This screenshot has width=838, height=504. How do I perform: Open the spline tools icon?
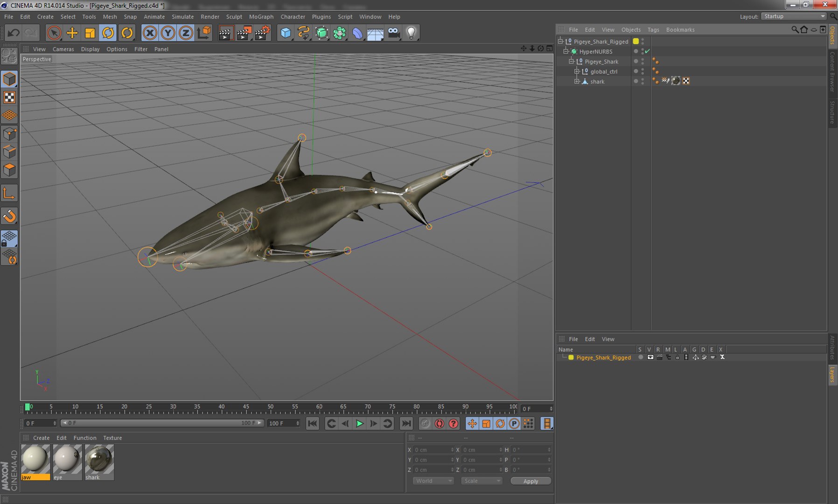click(304, 33)
